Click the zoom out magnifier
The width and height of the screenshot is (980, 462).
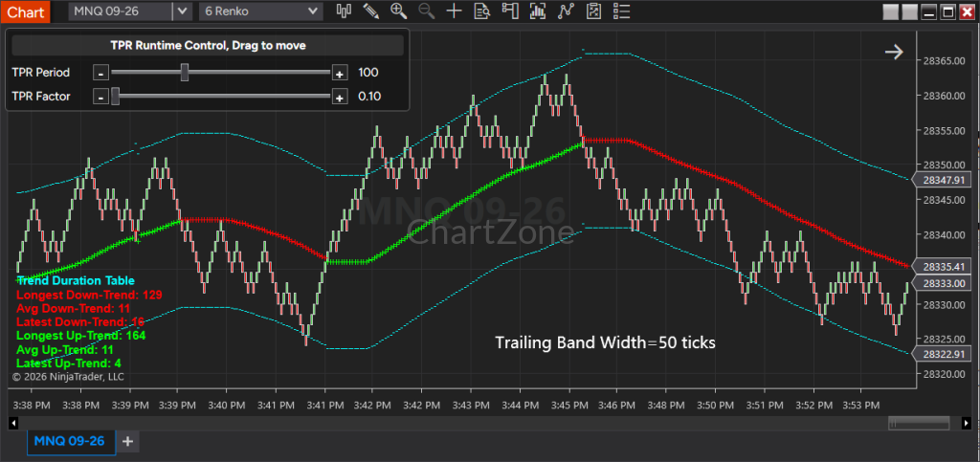pos(426,11)
